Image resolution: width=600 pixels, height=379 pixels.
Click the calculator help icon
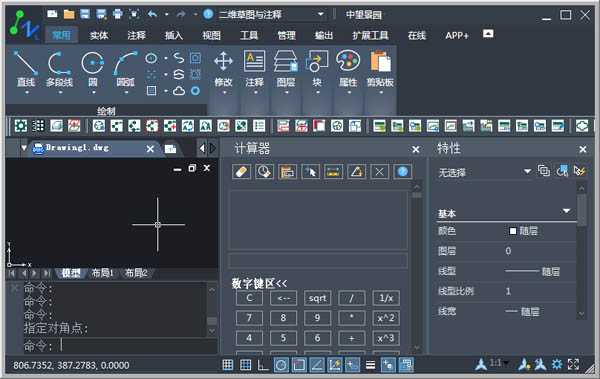pyautogui.click(x=403, y=172)
